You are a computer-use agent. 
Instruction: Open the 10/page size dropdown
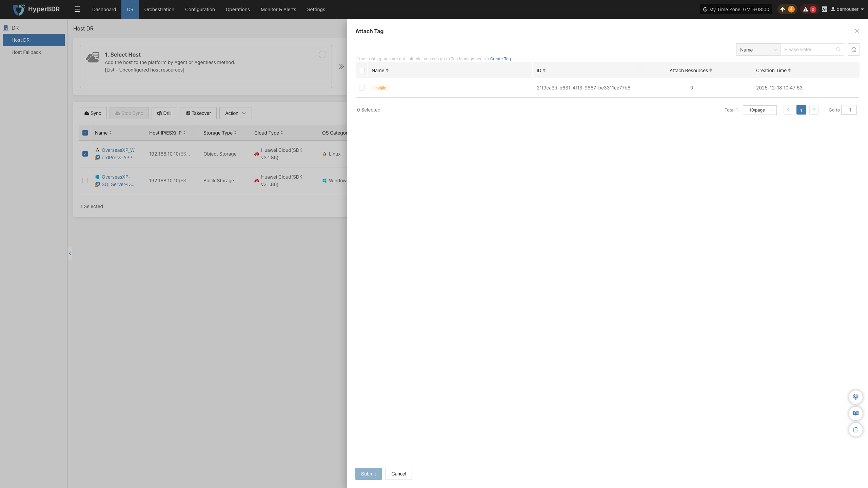pos(760,110)
